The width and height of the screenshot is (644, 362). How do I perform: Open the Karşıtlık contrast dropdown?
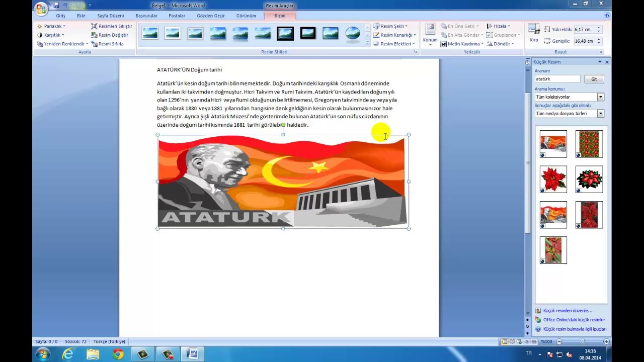coord(50,35)
